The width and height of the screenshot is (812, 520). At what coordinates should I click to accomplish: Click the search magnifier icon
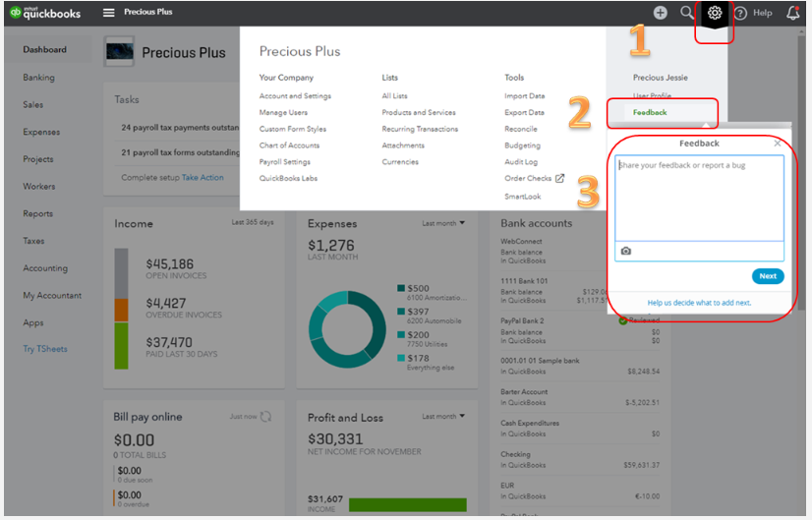tap(687, 13)
